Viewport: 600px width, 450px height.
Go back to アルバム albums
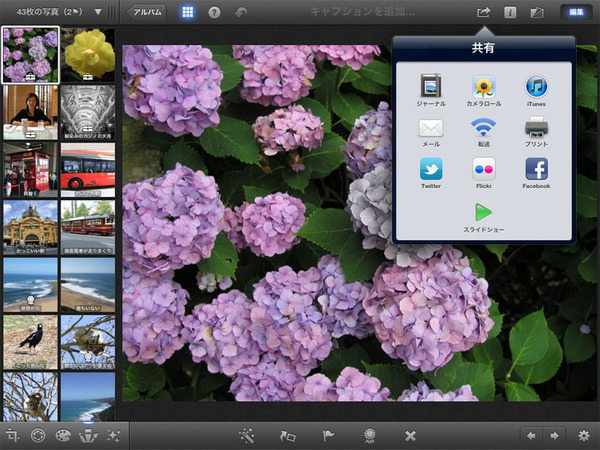click(147, 12)
